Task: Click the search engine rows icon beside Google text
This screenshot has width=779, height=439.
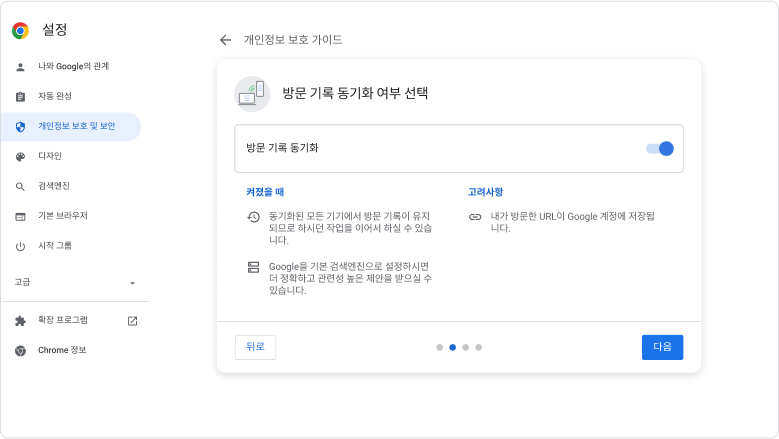Action: pyautogui.click(x=253, y=267)
